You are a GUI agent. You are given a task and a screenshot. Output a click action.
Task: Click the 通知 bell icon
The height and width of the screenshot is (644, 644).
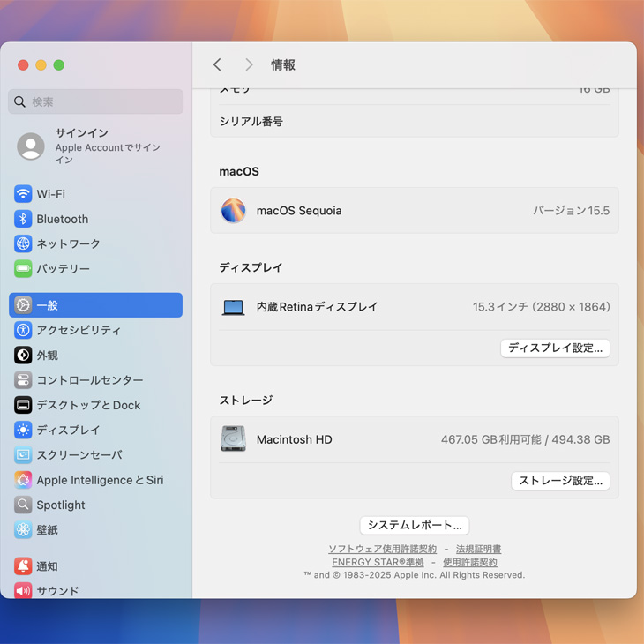coord(23,566)
